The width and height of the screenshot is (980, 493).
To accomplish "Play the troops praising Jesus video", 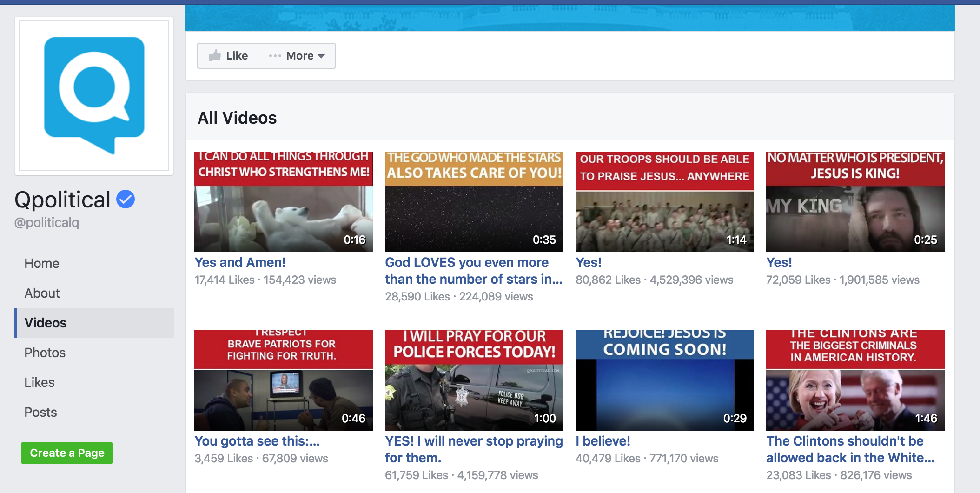I will pos(665,202).
